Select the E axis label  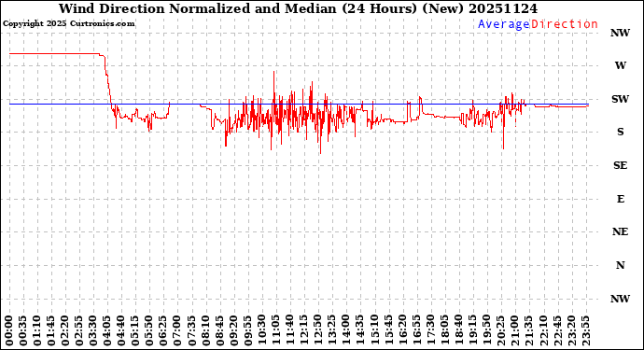click(620, 199)
